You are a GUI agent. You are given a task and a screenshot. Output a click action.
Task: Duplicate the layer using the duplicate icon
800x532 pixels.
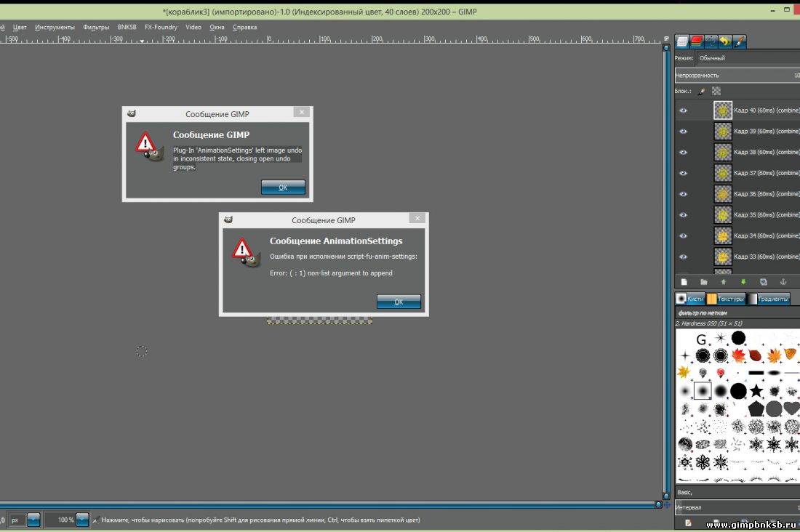(763, 281)
